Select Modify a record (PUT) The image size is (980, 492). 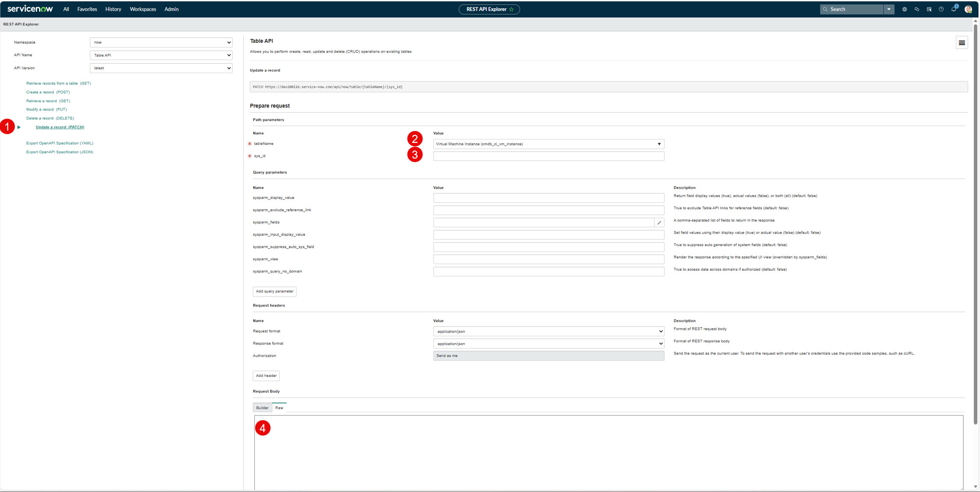[46, 110]
